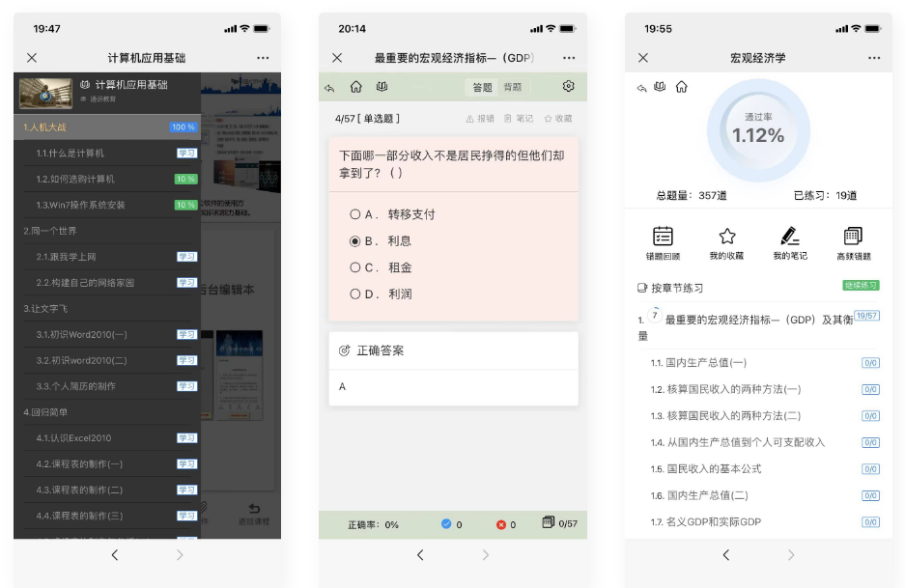Click the 通过率 1.12% progress circle
Viewport: 905px width, 588px height.
pyautogui.click(x=757, y=132)
